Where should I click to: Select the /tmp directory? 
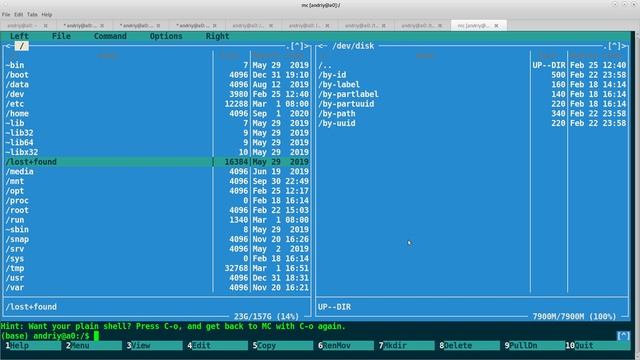tap(157, 268)
